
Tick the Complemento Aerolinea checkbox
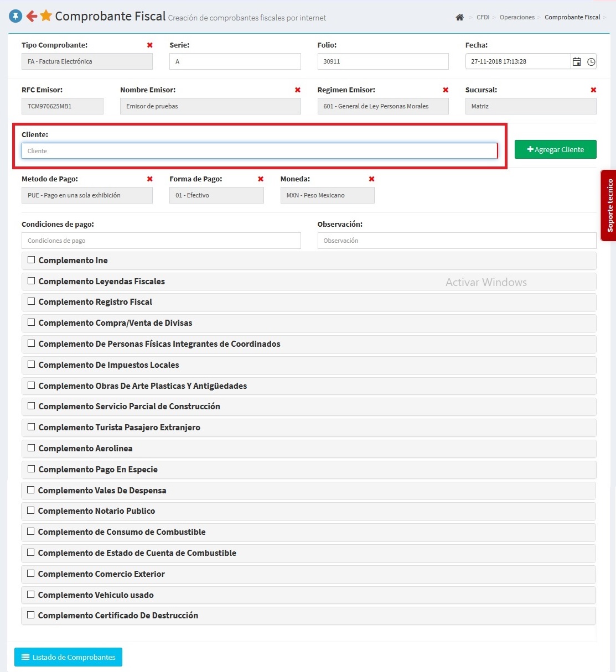pyautogui.click(x=32, y=448)
